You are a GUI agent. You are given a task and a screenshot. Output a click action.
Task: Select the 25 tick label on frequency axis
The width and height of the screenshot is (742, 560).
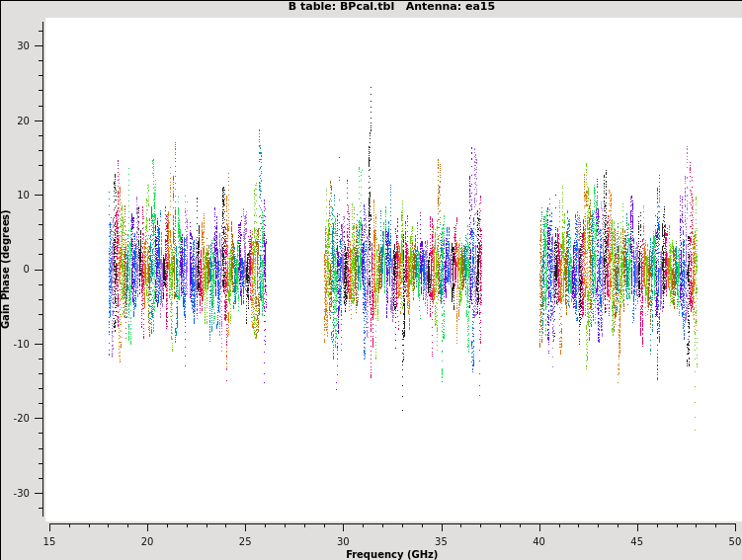click(245, 540)
